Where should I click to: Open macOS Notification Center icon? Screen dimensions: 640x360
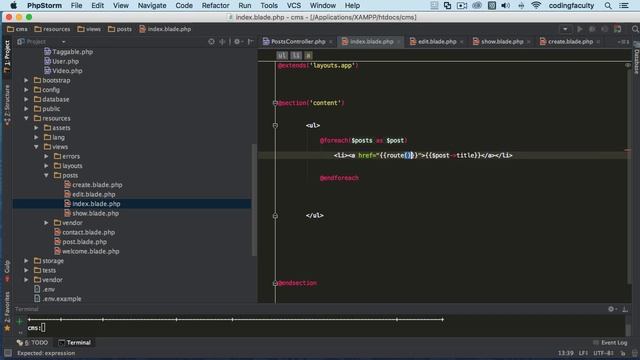624,6
